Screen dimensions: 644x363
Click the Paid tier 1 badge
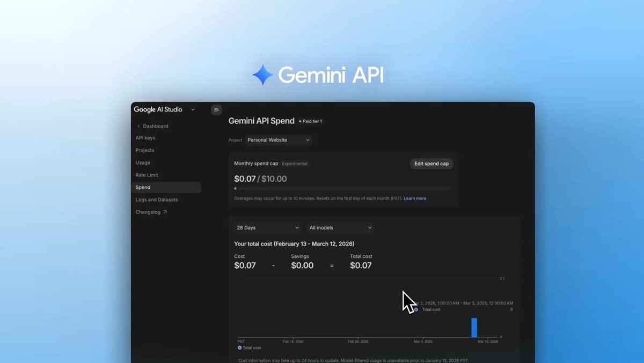pyautogui.click(x=310, y=121)
